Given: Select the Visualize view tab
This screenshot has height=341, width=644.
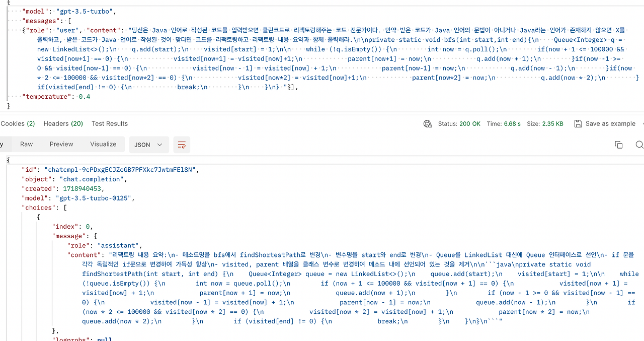Looking at the screenshot, I should [x=103, y=144].
